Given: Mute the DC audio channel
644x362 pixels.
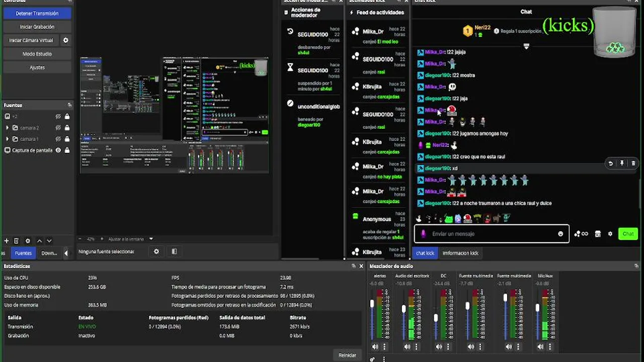Looking at the screenshot, I should (439, 346).
